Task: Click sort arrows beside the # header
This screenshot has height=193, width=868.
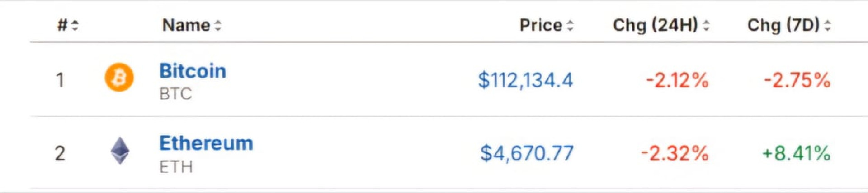Action: [75, 25]
